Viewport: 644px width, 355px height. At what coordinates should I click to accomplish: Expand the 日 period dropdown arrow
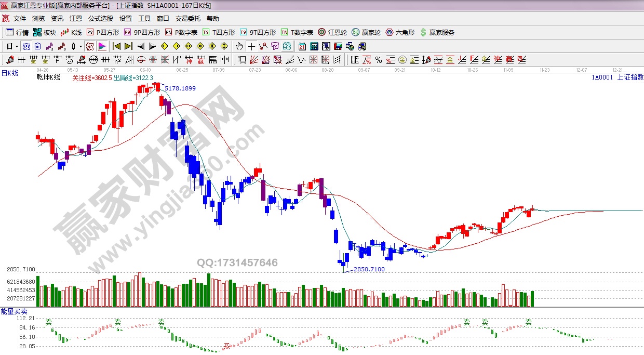click(17, 46)
